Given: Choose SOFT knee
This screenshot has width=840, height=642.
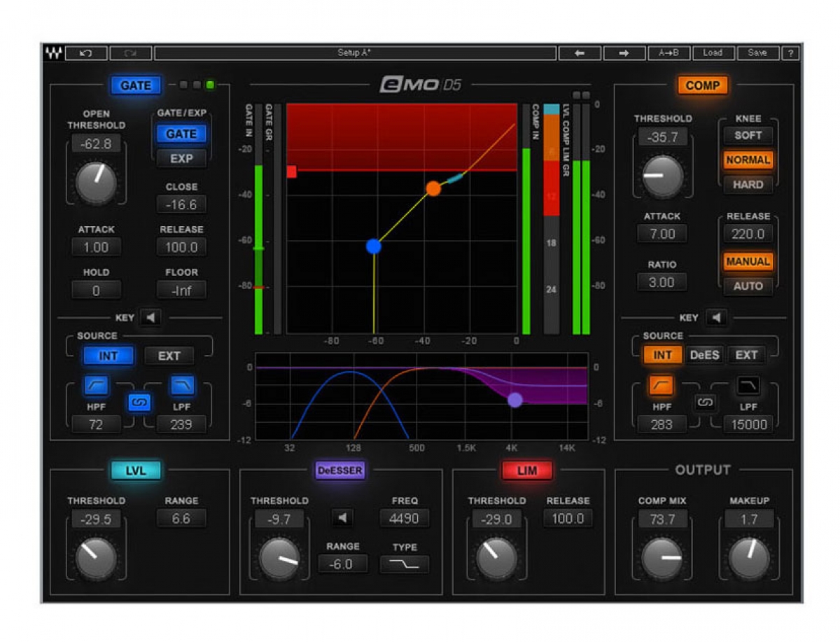Looking at the screenshot, I should pyautogui.click(x=748, y=135).
